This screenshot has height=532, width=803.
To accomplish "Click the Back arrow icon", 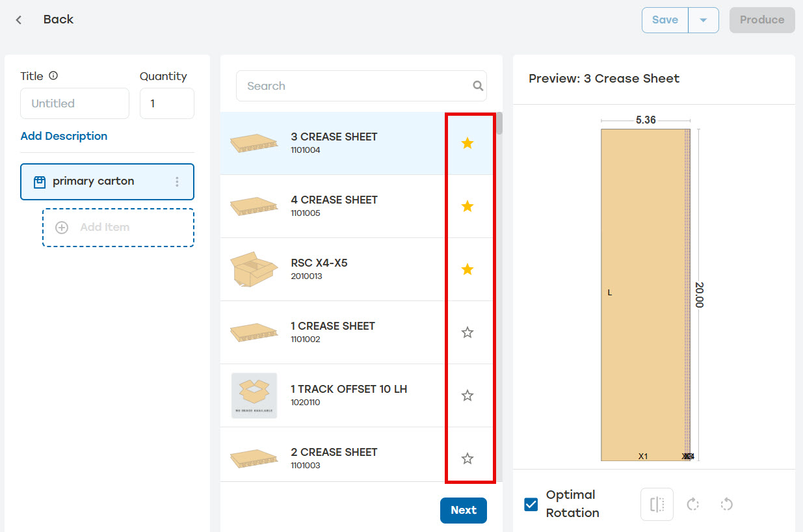I will click(x=19, y=20).
